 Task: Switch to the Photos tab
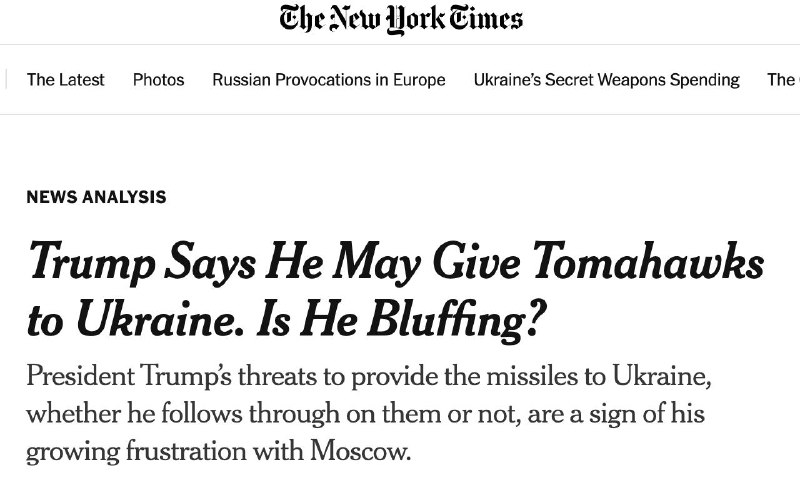coord(158,80)
